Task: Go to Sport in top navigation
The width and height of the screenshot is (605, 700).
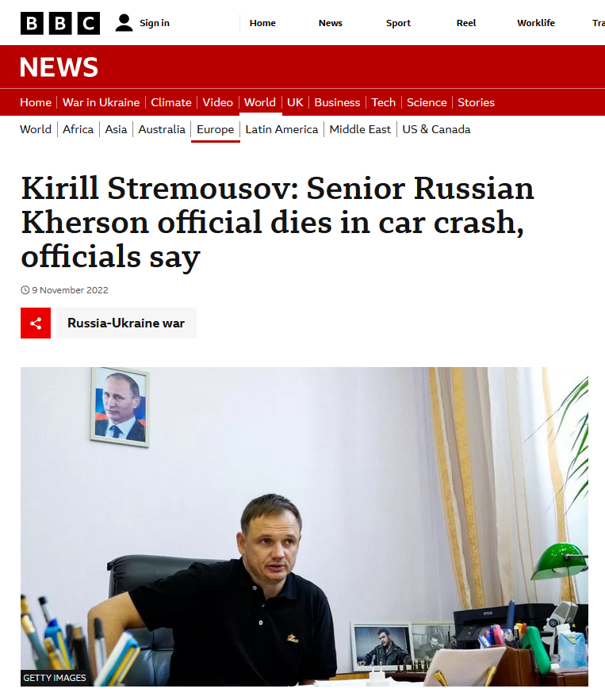Action: pos(398,23)
